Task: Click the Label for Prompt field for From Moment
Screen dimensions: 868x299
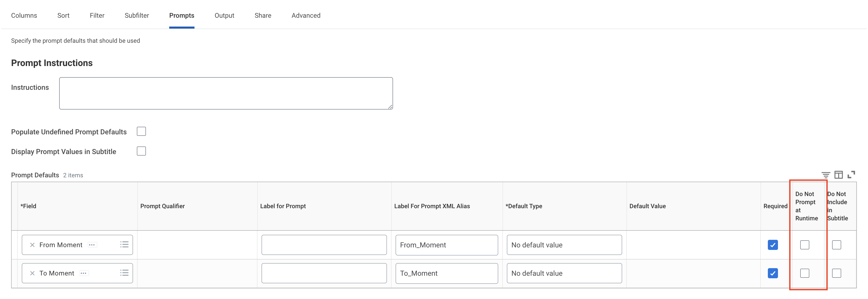Action: point(324,244)
